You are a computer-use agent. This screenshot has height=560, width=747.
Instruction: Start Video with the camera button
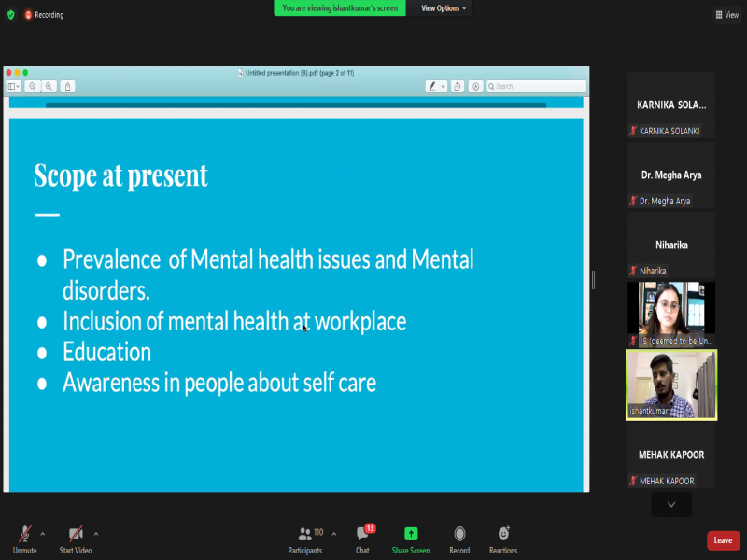[x=74, y=535]
